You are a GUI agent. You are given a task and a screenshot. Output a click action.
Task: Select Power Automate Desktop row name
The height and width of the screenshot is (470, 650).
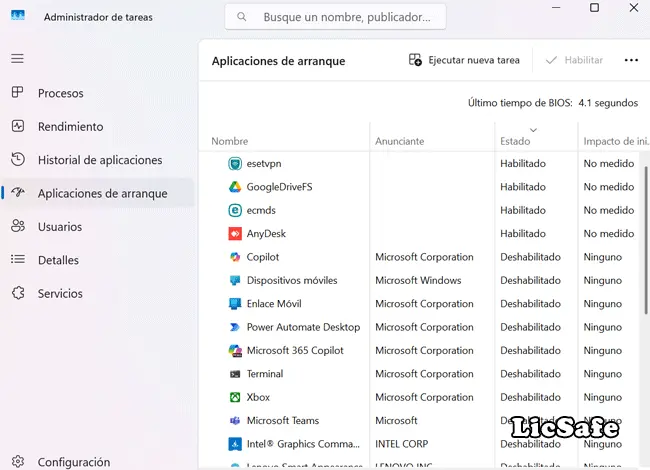pos(303,327)
